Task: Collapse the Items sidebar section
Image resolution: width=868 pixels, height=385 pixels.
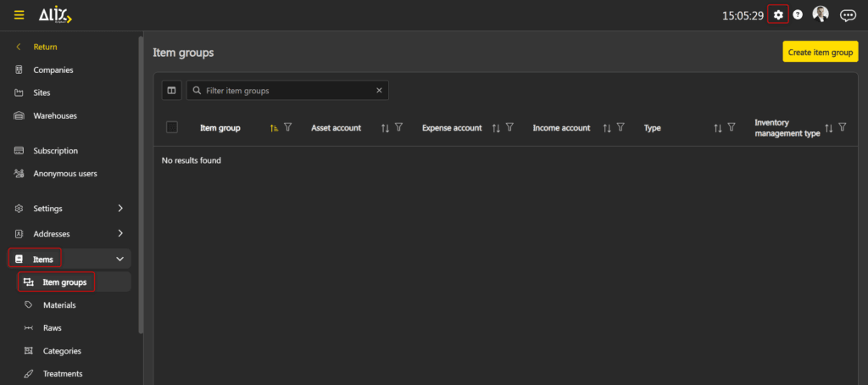Action: tap(120, 259)
